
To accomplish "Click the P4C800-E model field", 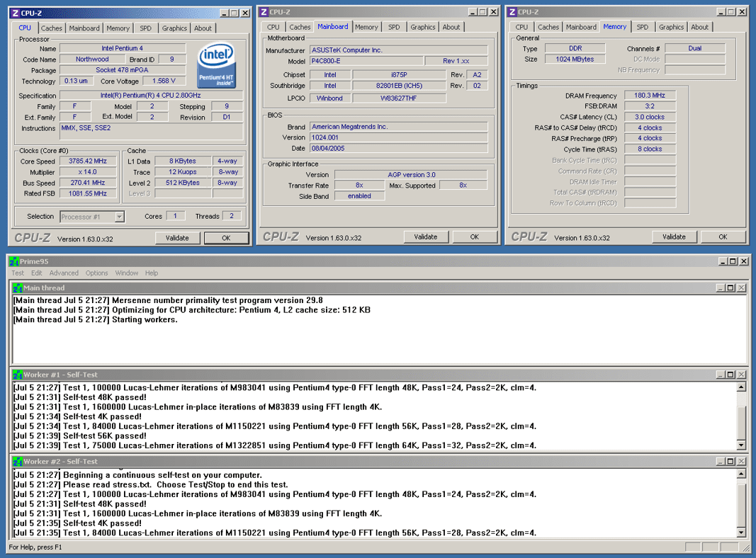I will (x=366, y=61).
